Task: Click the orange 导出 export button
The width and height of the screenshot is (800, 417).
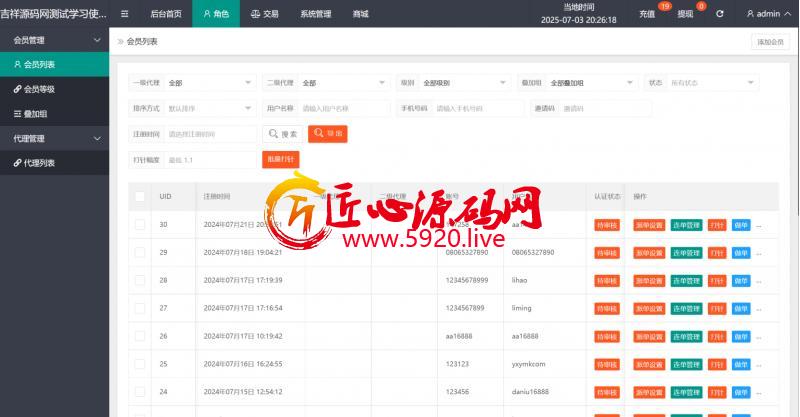Action: [x=328, y=133]
